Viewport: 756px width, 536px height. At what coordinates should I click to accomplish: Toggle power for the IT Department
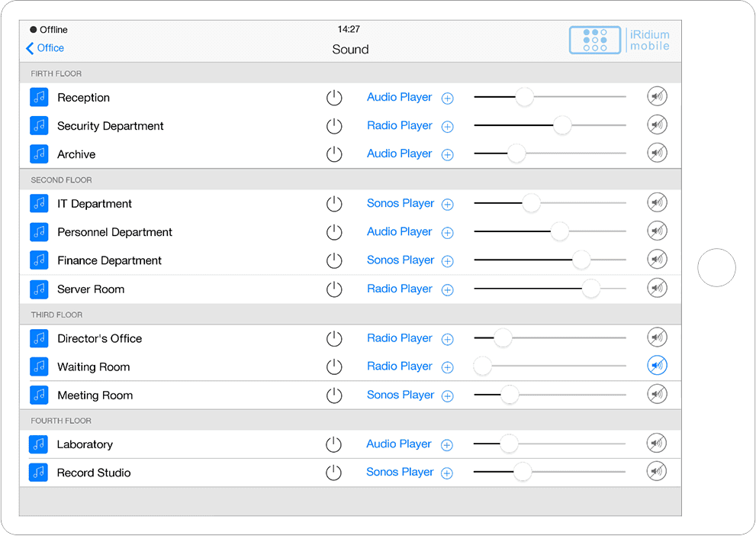pos(334,204)
